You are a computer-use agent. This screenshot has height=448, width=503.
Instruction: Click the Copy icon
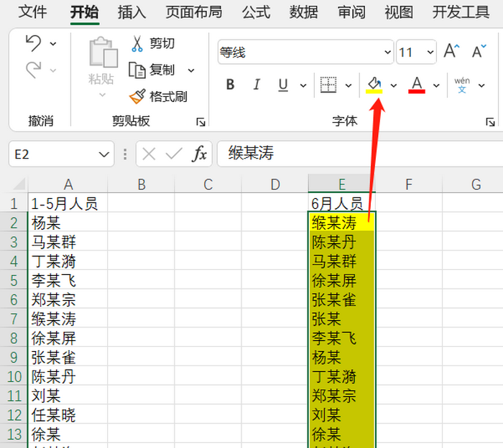[137, 70]
